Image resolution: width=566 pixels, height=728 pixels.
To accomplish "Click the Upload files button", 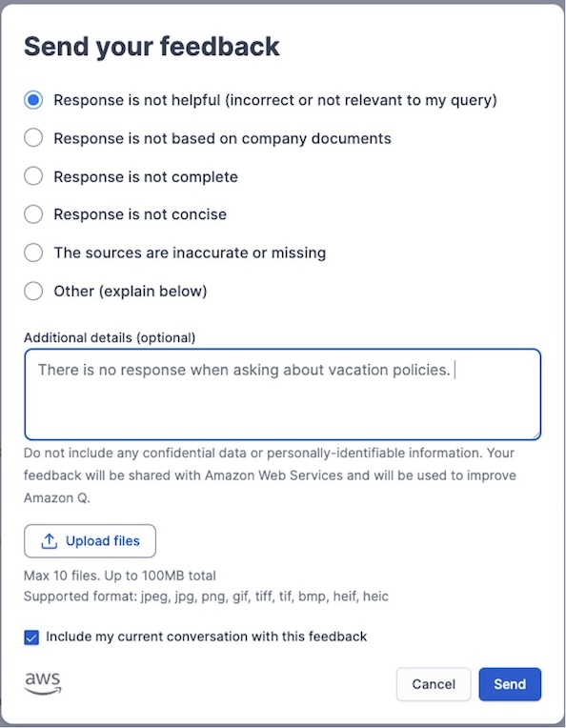I will (91, 541).
